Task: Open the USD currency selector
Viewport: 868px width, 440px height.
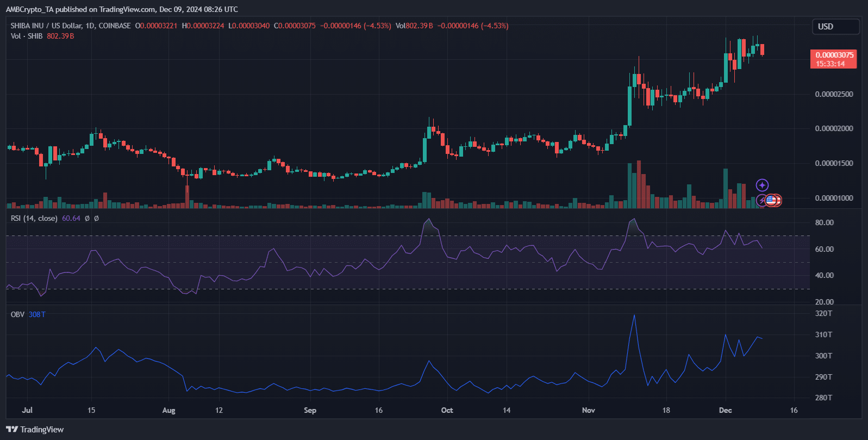Action: tap(836, 27)
